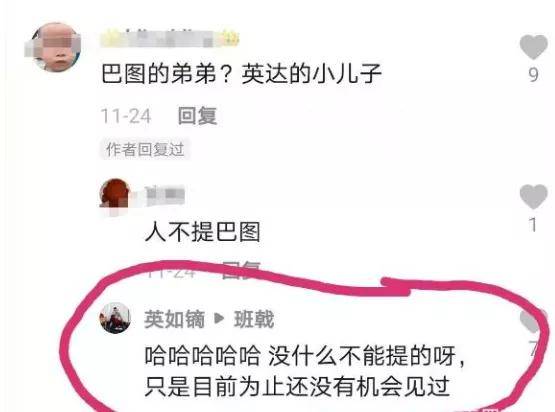Like 英如镝's reply with the heart icon
This screenshot has height=412, width=555.
[x=533, y=320]
